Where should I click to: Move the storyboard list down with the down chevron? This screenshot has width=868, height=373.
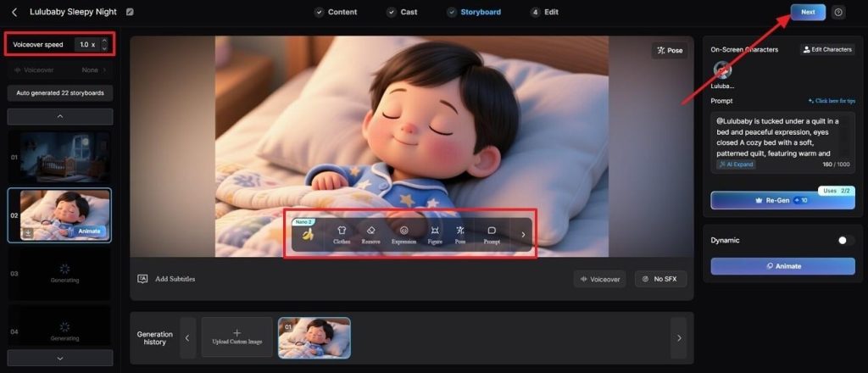click(60, 358)
